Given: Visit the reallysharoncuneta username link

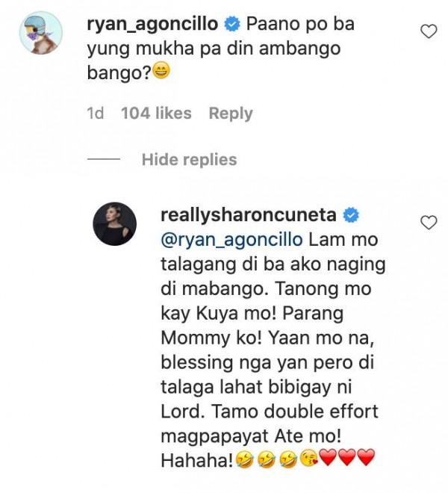Looking at the screenshot, I should 249,215.
